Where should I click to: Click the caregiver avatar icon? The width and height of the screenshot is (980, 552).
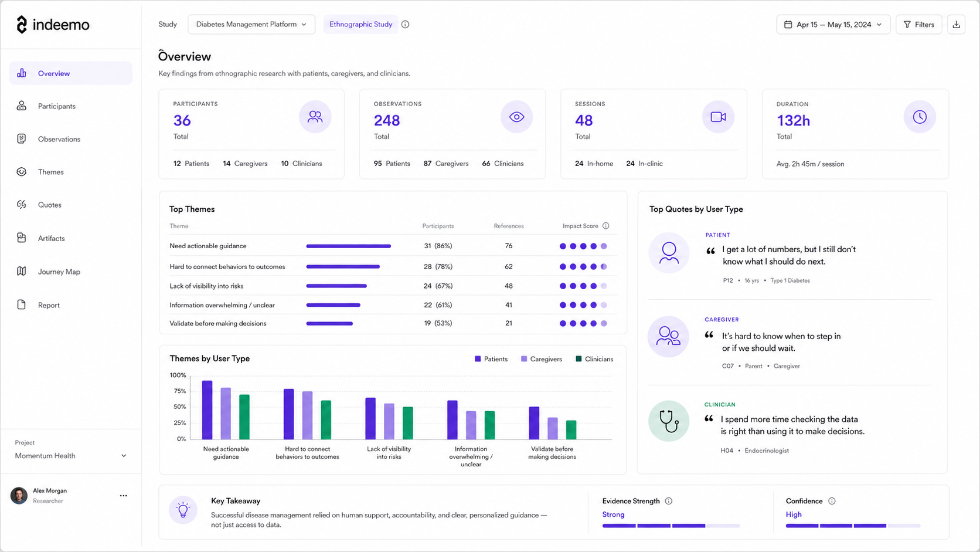[x=668, y=337]
